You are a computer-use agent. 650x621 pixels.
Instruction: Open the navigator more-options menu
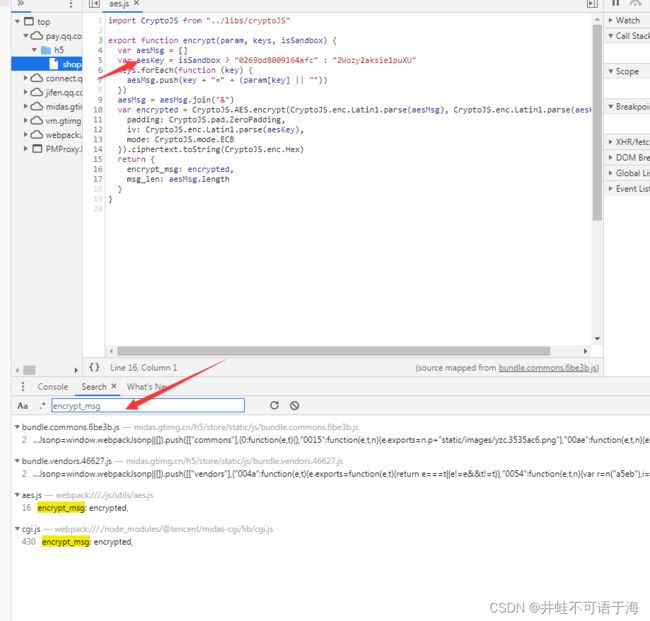pyautogui.click(x=71, y=4)
